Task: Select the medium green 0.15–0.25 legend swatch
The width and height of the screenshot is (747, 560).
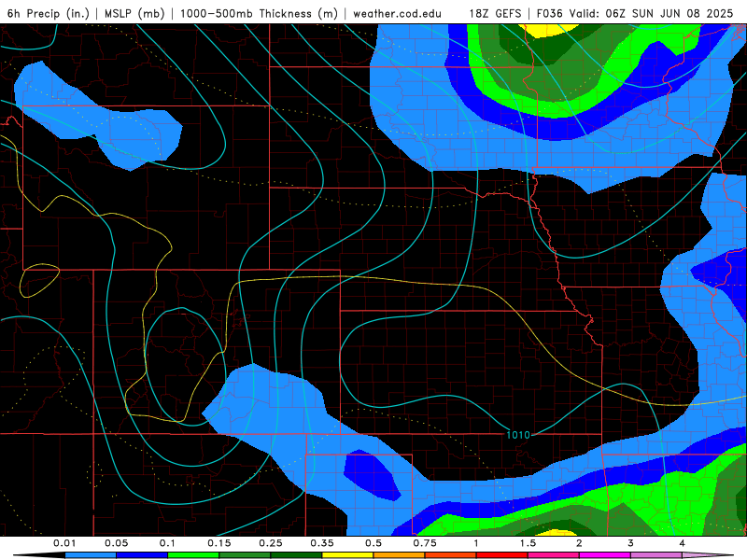Action: click(x=245, y=555)
